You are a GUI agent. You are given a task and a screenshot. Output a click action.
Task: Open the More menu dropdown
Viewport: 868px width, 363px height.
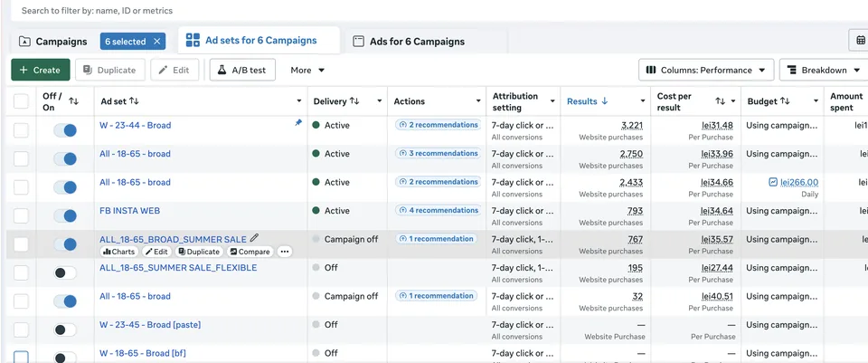pos(307,70)
